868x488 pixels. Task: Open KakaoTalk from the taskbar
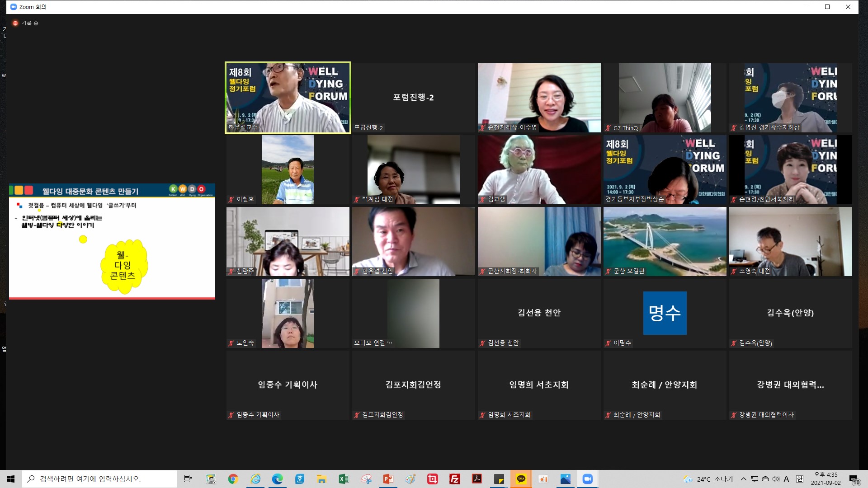521,479
